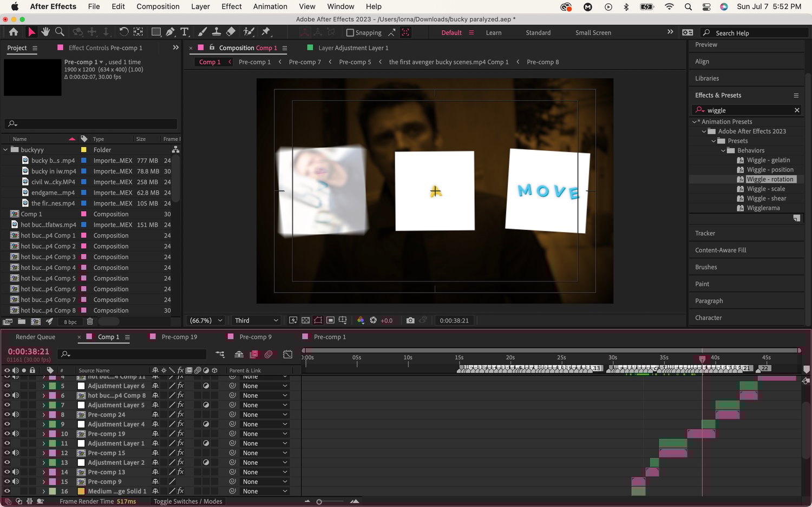The image size is (812, 507).
Task: Toggle transparency grid in the viewer
Action: (305, 320)
